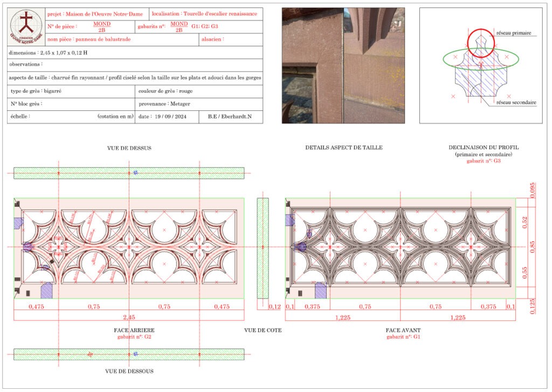Click vertical dimension '0,125'
Viewport: 552px width, 392px height.
[x=533, y=306]
